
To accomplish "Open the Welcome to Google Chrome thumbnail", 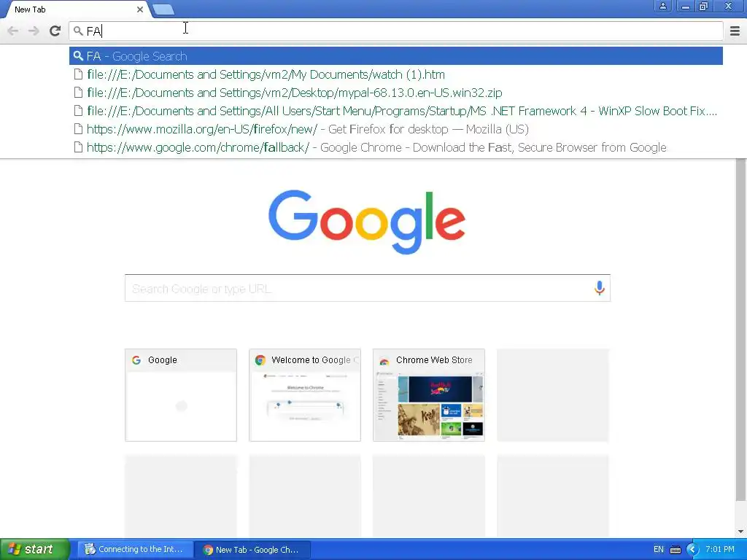I will point(305,395).
